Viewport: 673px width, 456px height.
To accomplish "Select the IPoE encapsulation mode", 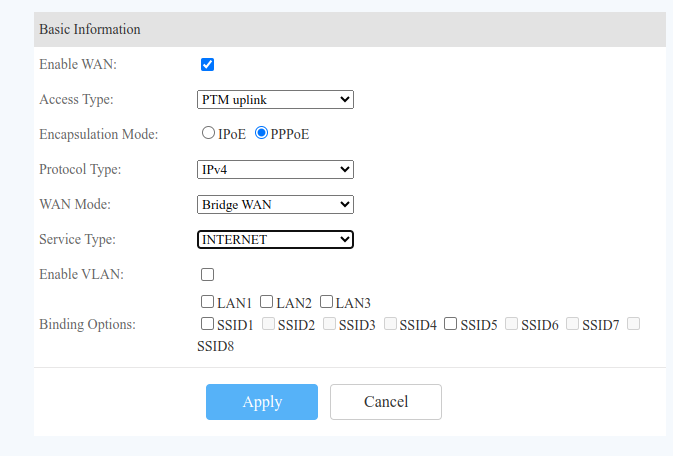I will pos(208,133).
